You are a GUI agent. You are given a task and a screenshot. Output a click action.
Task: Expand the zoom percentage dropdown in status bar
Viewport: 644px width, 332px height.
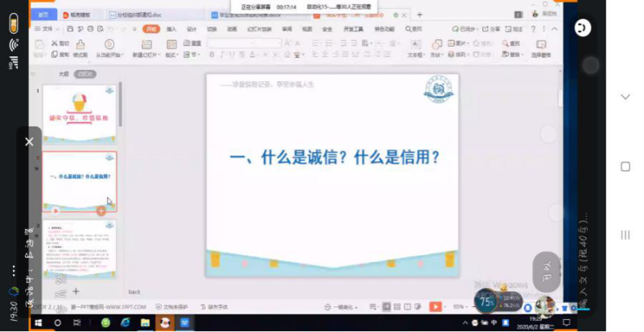pos(461,306)
